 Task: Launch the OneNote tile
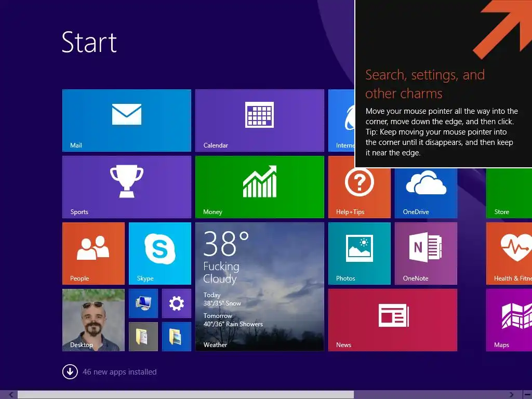coord(426,254)
